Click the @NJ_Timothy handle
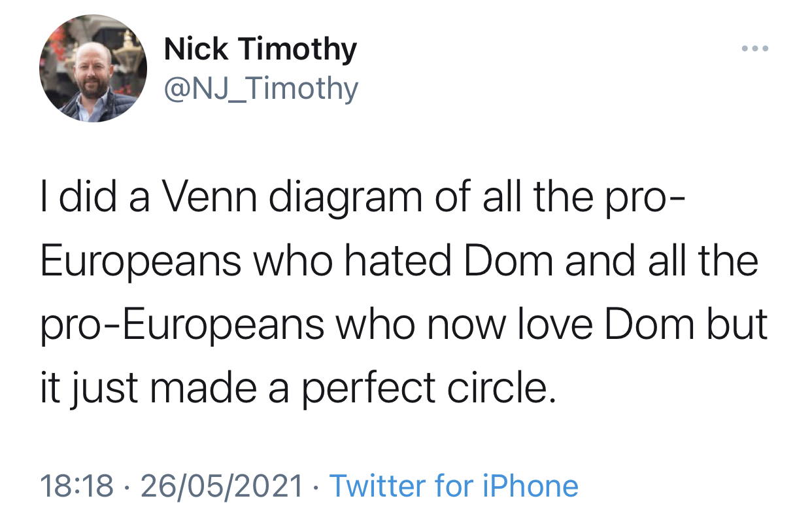 261,88
